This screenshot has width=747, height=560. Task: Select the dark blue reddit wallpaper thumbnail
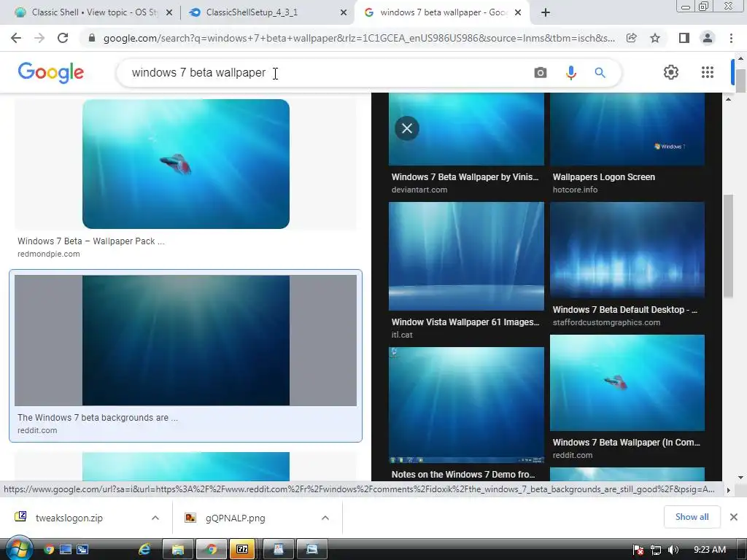[x=186, y=341]
